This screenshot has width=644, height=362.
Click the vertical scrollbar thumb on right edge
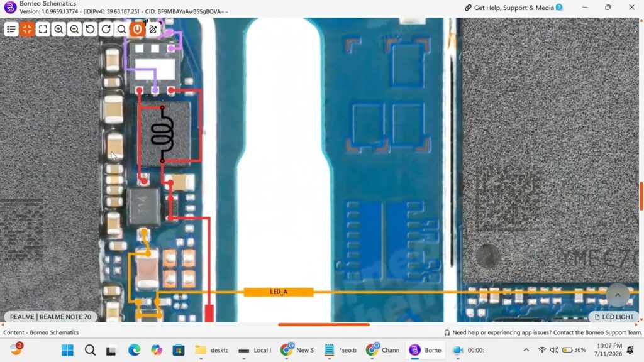point(641,196)
